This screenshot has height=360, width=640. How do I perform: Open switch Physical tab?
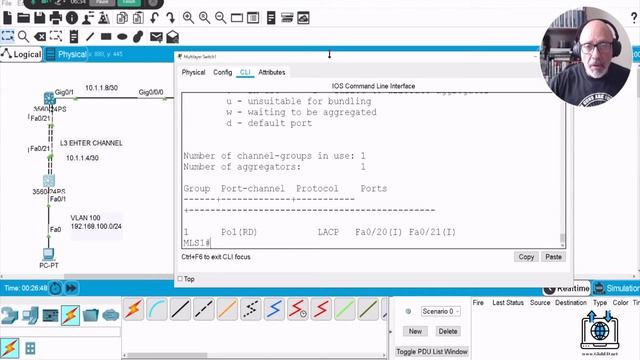pos(193,72)
